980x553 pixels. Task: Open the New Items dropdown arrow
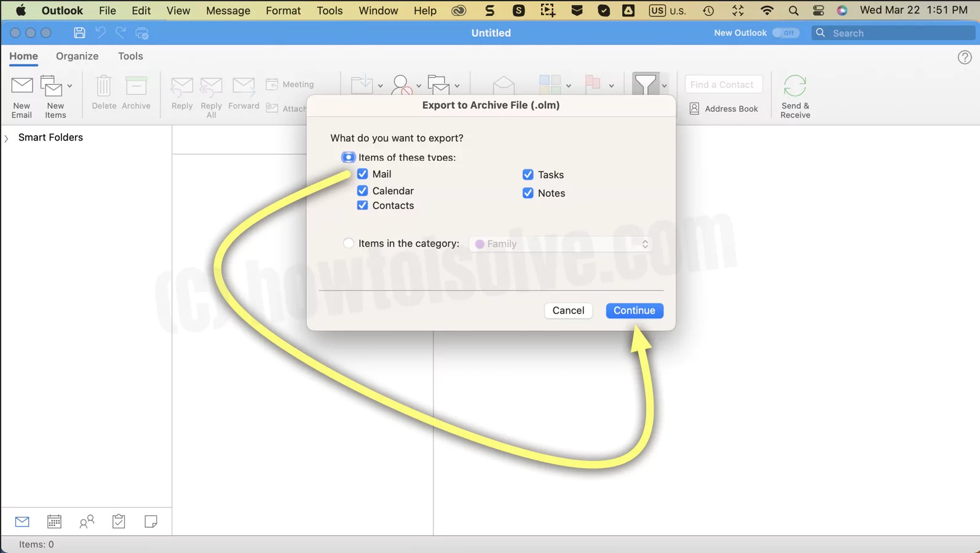[x=69, y=85]
